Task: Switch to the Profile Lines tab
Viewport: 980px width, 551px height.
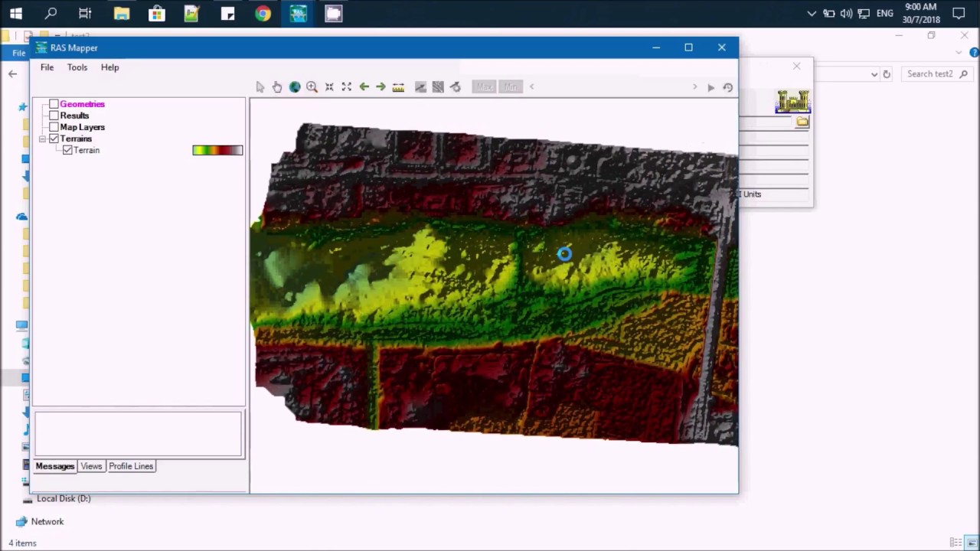Action: pos(131,466)
